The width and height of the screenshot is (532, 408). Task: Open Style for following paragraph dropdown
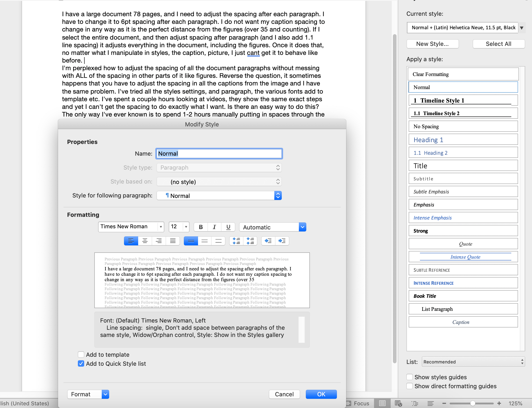point(278,195)
